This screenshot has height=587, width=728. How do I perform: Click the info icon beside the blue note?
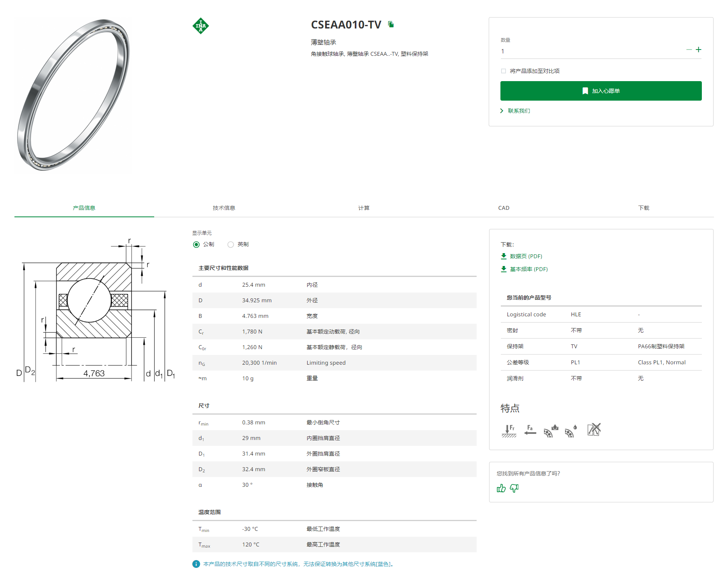(x=196, y=564)
